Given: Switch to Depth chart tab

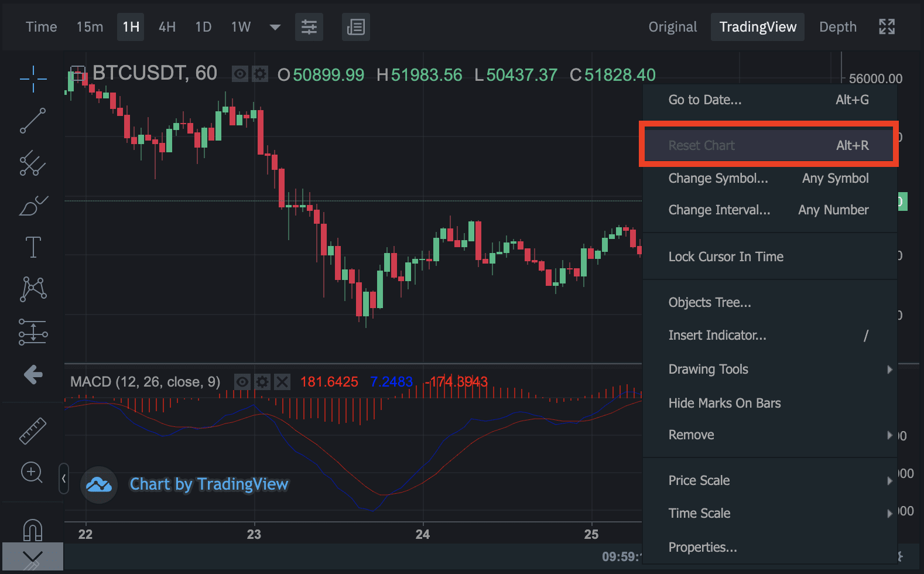Looking at the screenshot, I should coord(838,27).
